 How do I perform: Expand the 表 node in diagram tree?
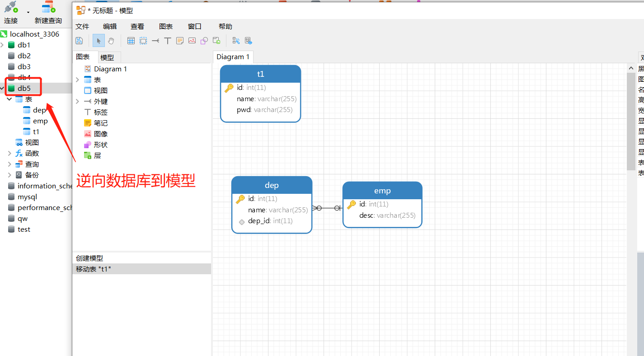77,80
